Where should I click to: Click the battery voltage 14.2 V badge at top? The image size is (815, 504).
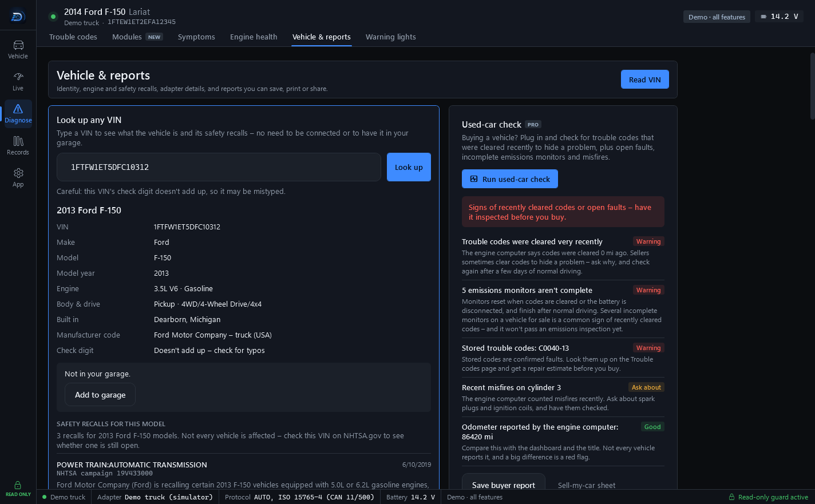tap(779, 17)
